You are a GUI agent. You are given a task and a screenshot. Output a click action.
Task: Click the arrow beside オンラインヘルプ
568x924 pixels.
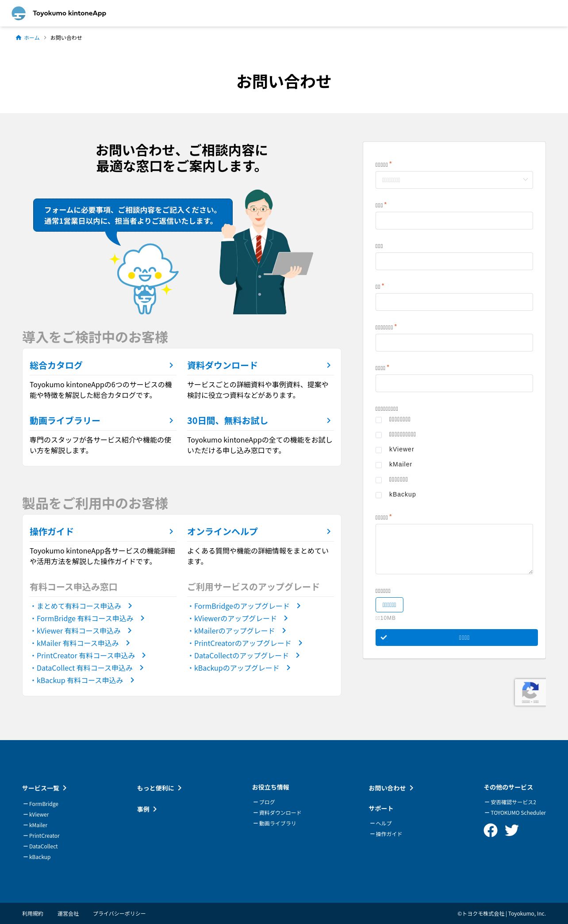(329, 531)
